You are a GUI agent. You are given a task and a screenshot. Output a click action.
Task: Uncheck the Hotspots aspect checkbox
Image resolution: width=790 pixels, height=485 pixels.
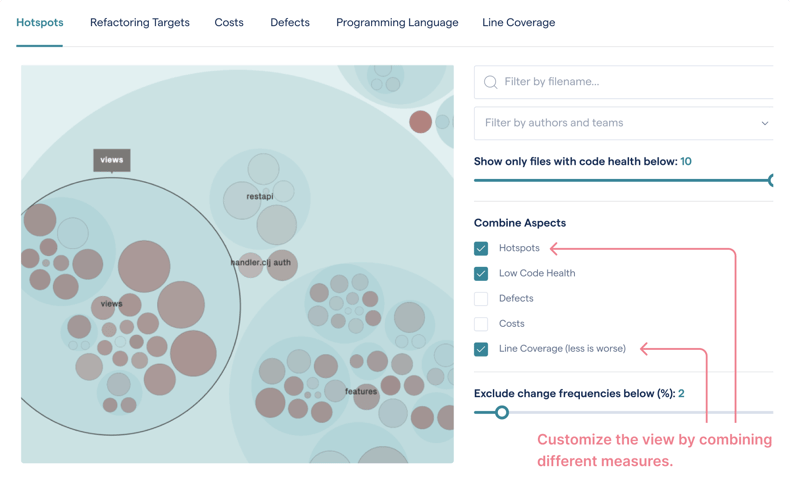(x=481, y=248)
